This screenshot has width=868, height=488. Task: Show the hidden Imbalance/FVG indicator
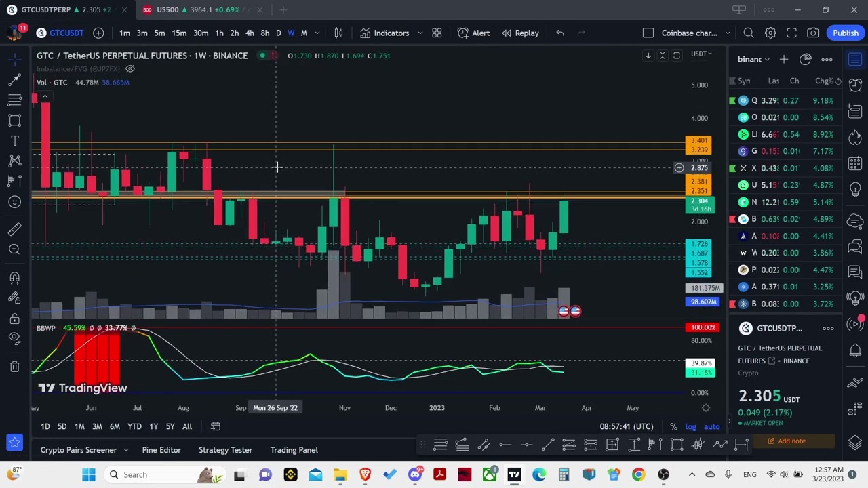click(131, 68)
